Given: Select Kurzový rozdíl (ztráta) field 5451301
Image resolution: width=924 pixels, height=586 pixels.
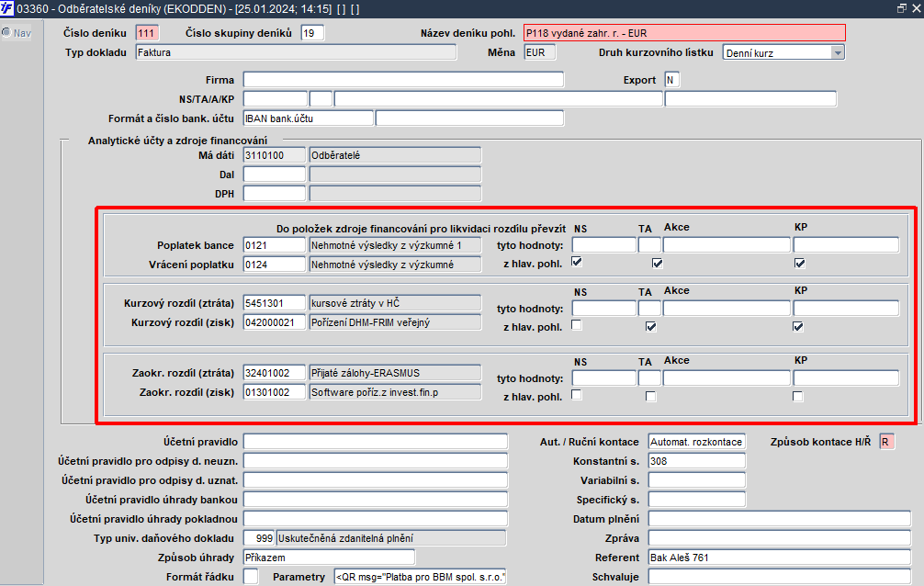Looking at the screenshot, I should pyautogui.click(x=275, y=303).
